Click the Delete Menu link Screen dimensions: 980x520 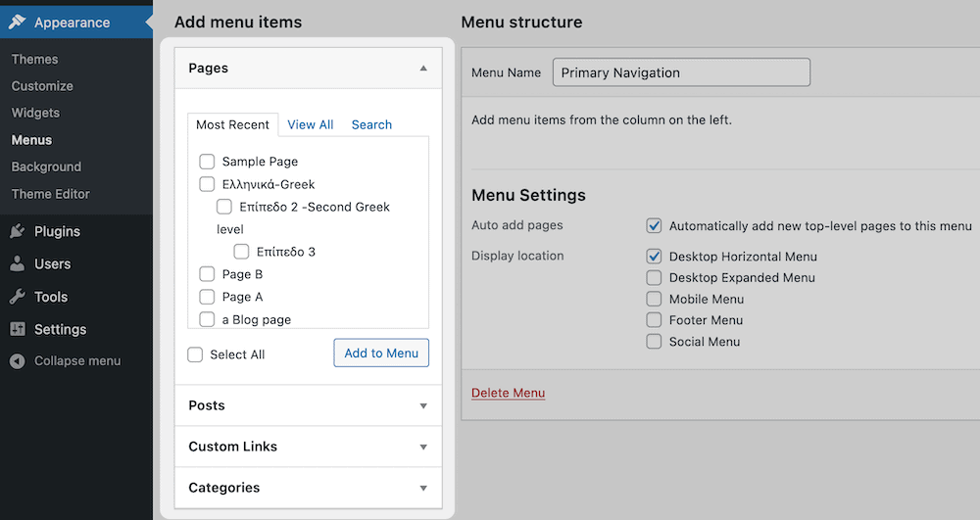pos(508,393)
